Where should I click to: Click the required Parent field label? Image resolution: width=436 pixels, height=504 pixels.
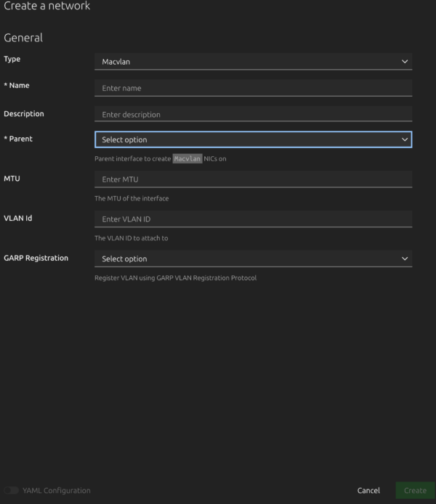click(18, 139)
